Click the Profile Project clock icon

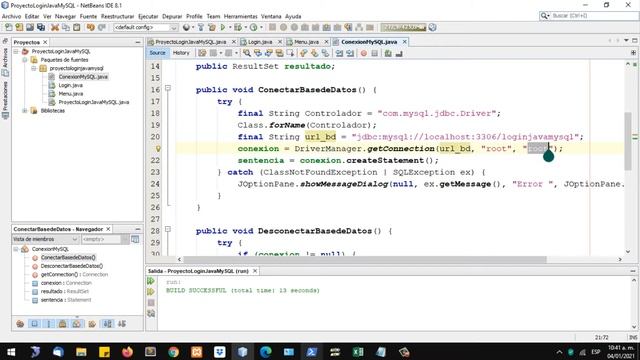click(x=253, y=27)
